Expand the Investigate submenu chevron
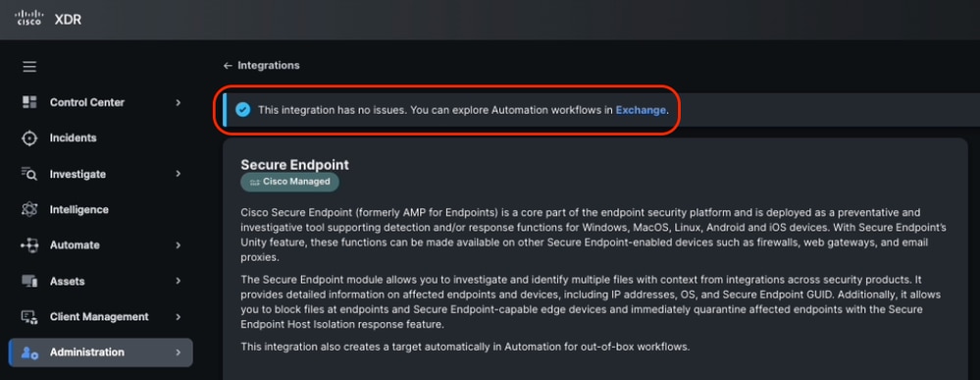The width and height of the screenshot is (980, 380). pos(179,174)
